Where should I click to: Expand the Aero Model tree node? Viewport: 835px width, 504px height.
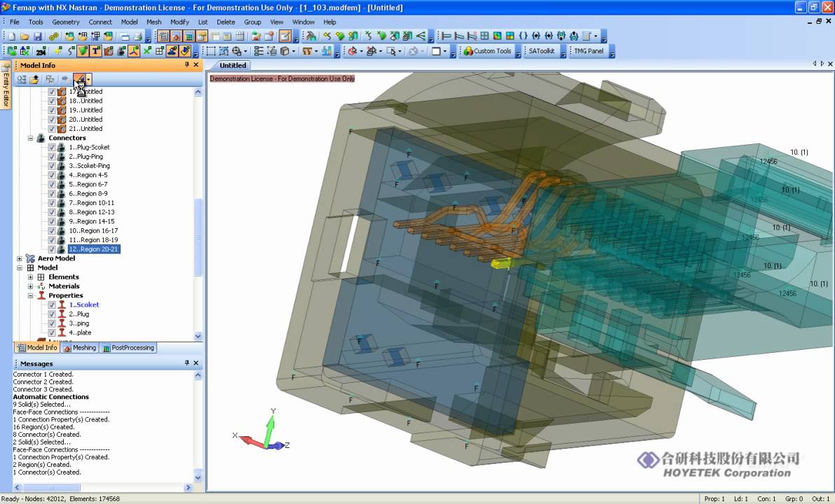pos(20,259)
